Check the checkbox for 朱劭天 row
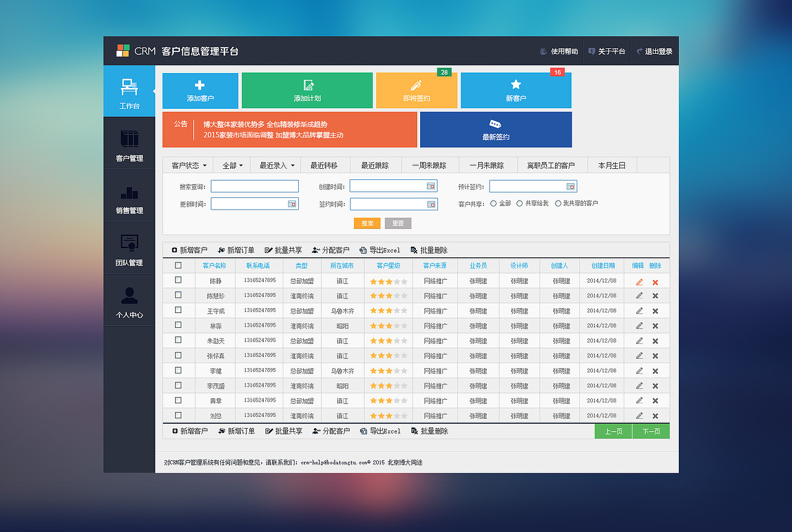This screenshot has width=792, height=532. 178,340
